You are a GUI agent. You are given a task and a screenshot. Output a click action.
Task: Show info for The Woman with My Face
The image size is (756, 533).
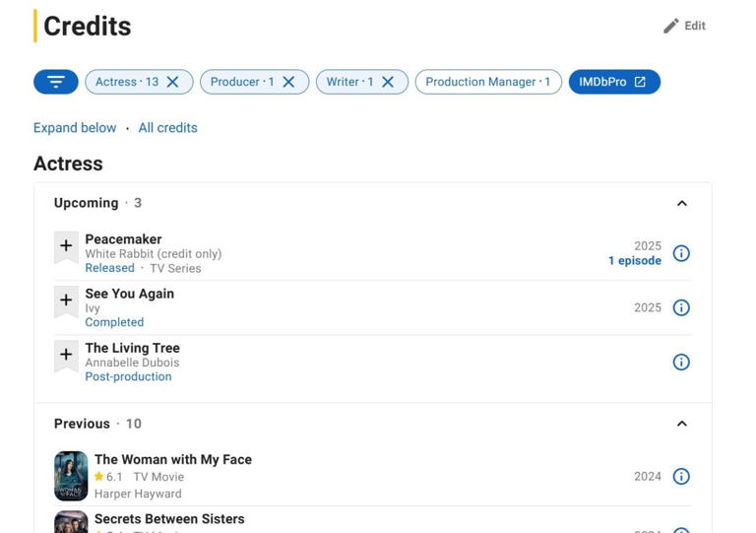681,477
